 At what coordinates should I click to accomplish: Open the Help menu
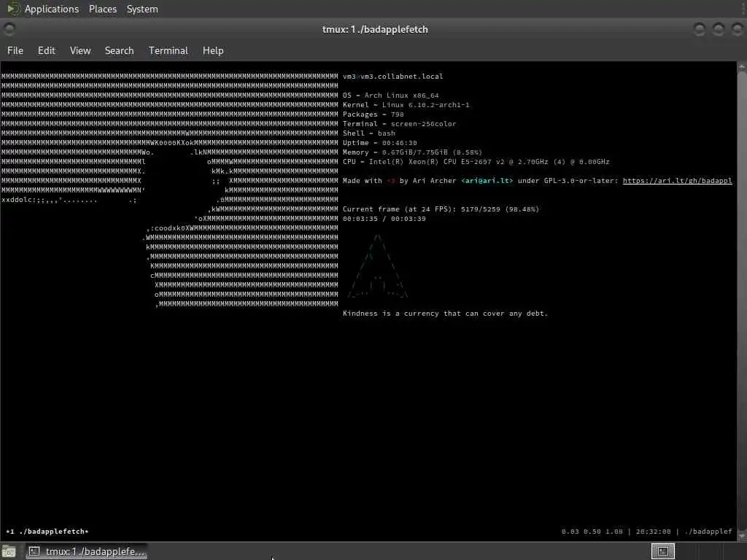coord(213,50)
